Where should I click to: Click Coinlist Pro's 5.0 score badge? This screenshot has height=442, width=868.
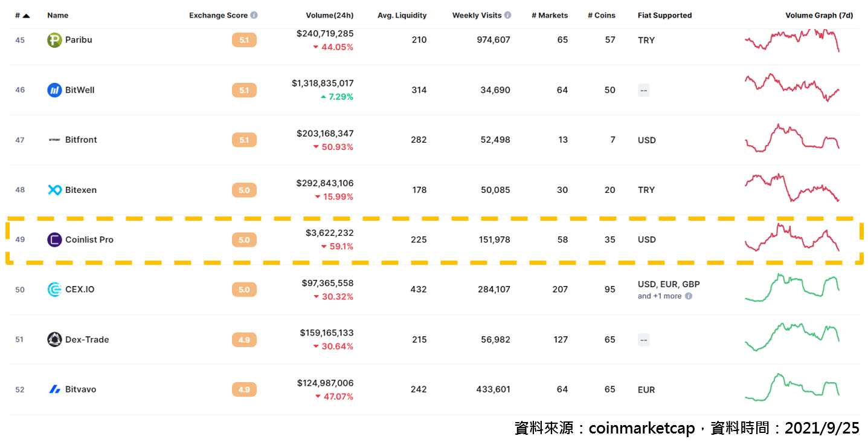pyautogui.click(x=244, y=240)
